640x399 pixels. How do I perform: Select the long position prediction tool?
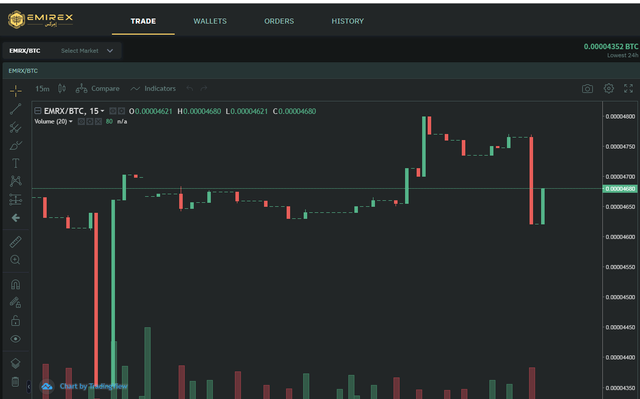click(16, 200)
